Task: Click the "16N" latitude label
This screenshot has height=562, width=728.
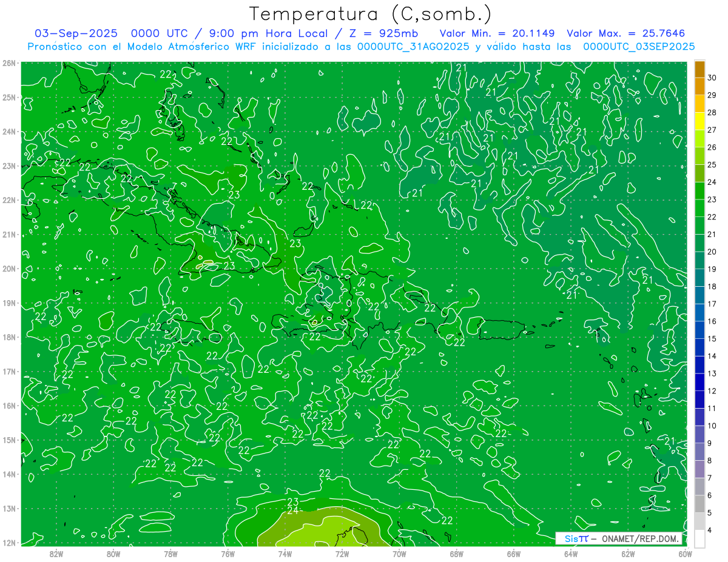Action: [x=9, y=406]
